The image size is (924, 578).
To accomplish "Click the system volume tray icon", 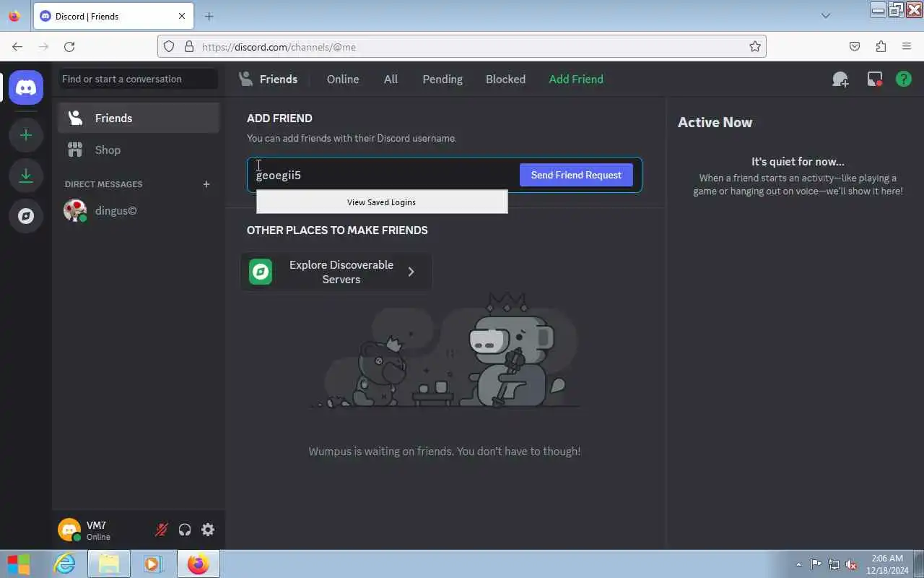I will point(852,564).
